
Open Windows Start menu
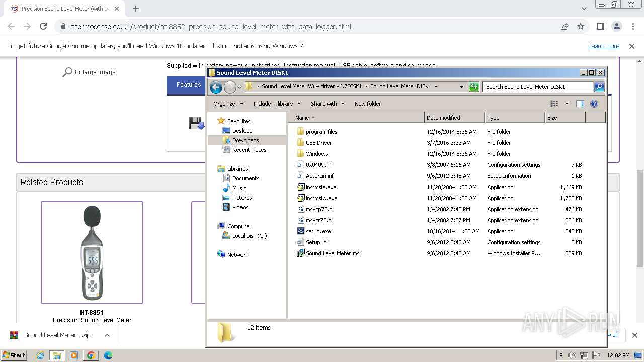(x=14, y=355)
